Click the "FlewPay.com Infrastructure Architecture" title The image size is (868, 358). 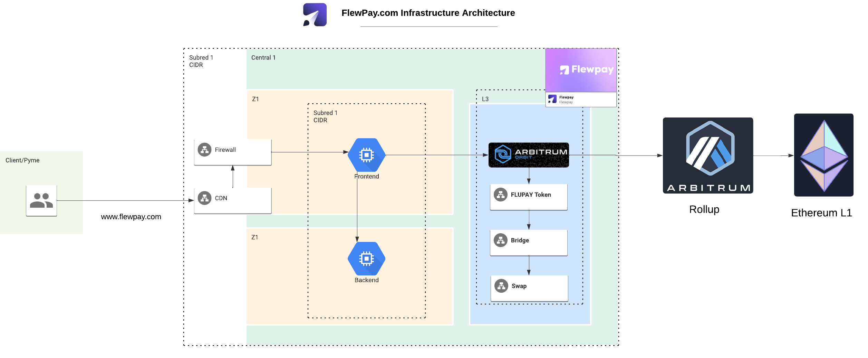point(428,13)
